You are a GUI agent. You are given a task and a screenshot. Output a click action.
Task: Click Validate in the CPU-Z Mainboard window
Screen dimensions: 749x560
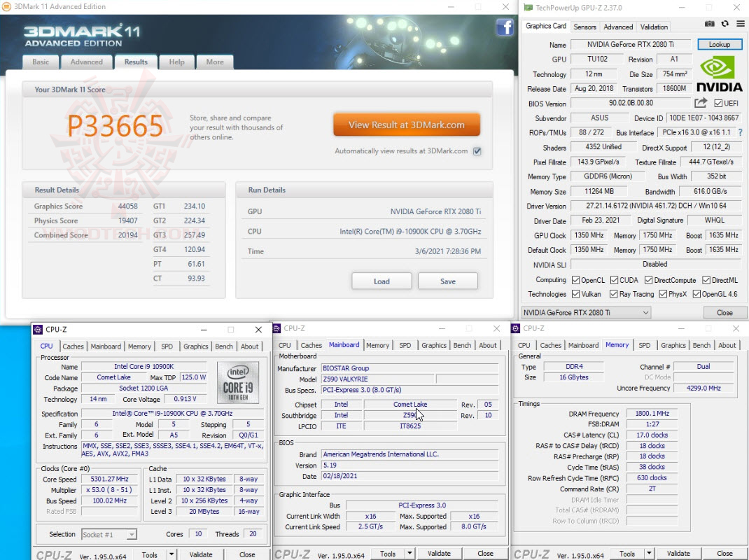click(439, 553)
